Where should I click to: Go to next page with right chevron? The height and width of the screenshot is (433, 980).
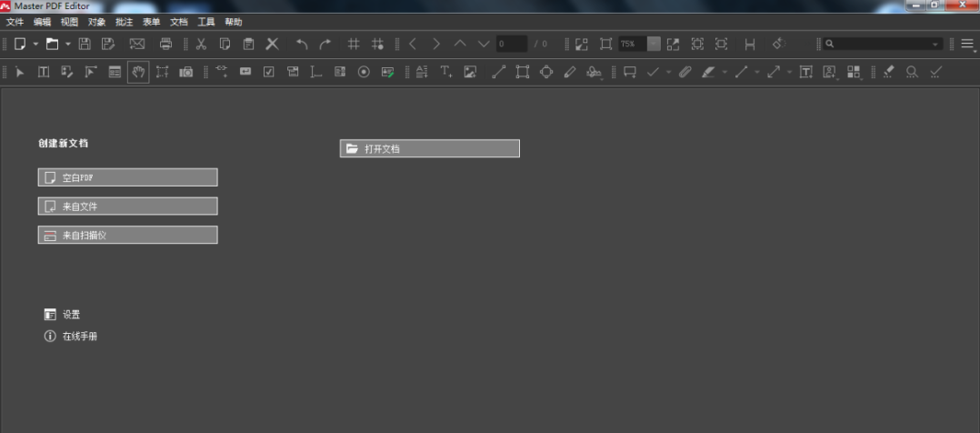pyautogui.click(x=436, y=44)
